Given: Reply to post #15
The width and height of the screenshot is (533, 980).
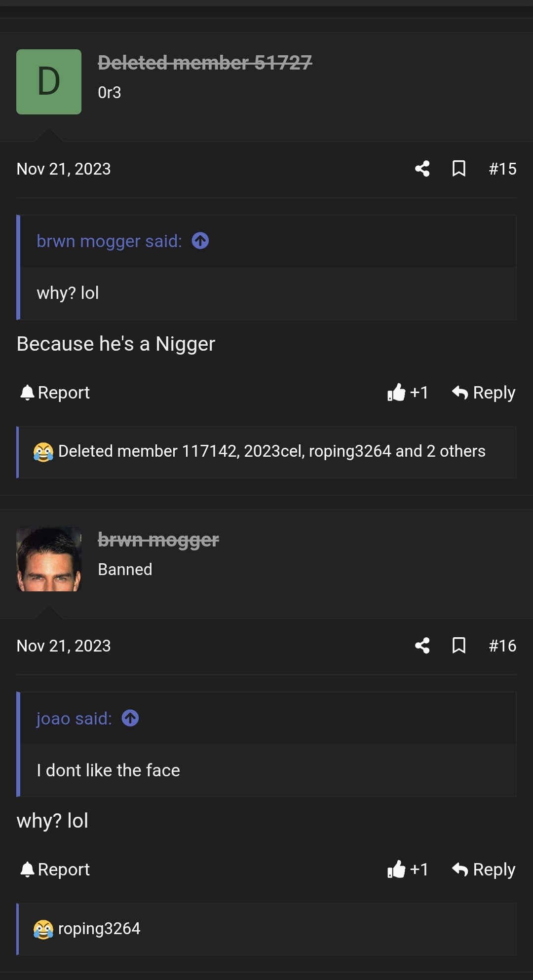Looking at the screenshot, I should tap(484, 393).
